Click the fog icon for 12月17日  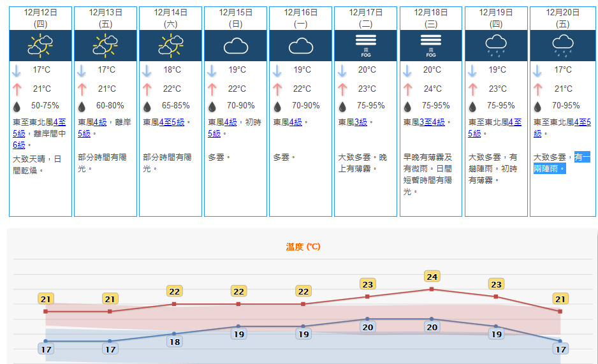(x=366, y=46)
